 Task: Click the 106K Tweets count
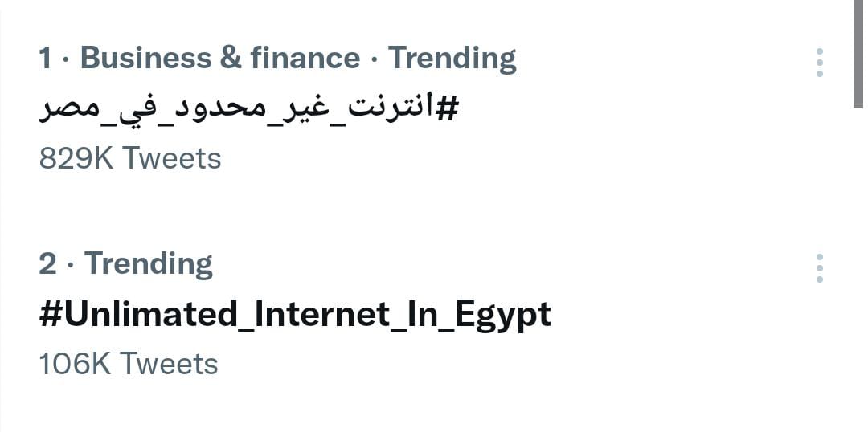(x=128, y=364)
